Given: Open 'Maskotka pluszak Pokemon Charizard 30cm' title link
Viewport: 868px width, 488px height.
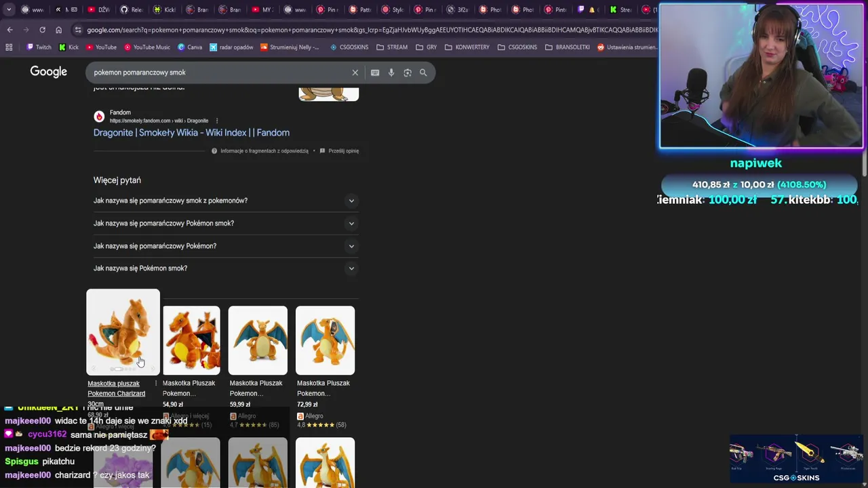Looking at the screenshot, I should point(116,393).
